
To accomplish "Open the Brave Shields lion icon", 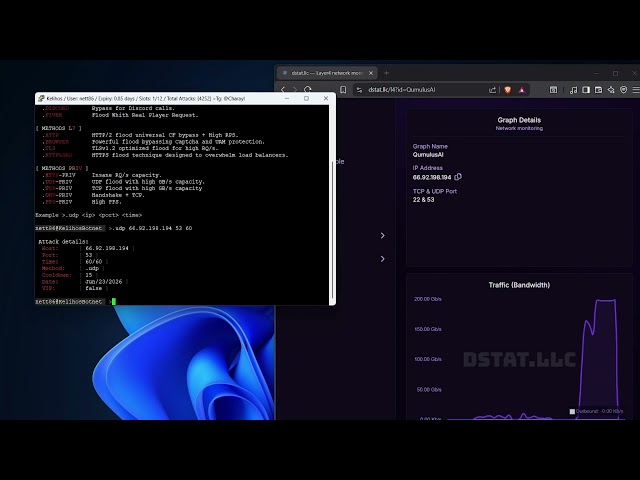I will (x=508, y=90).
